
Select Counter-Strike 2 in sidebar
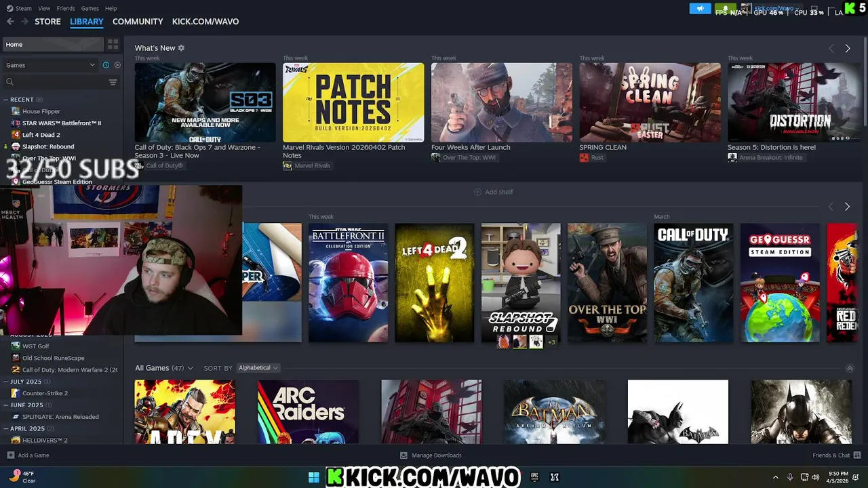click(45, 393)
